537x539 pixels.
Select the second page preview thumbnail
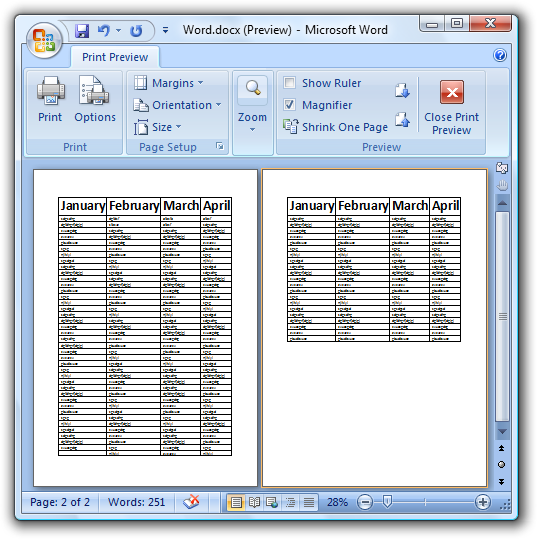[x=374, y=328]
